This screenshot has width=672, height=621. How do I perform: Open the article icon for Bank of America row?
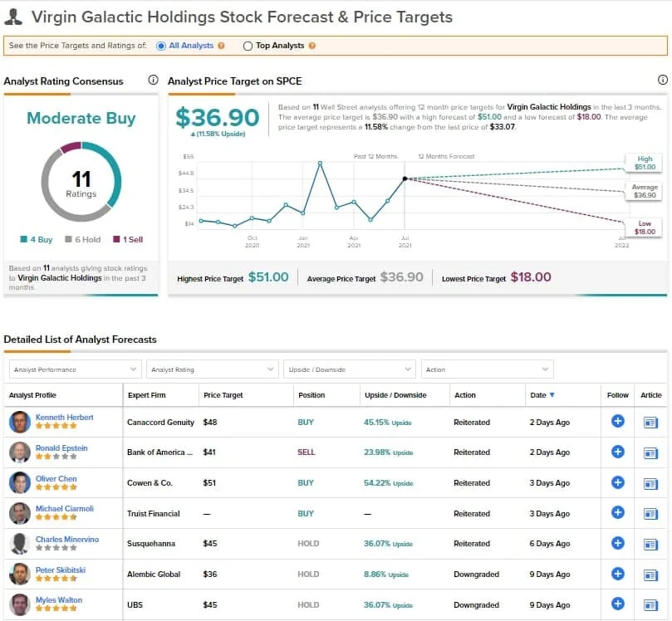(x=650, y=453)
